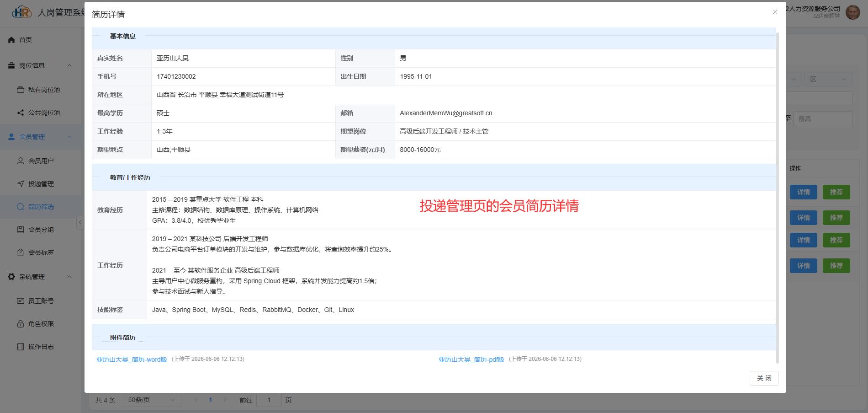Click the 公共岗位池 share icon
Screen dimensions: 868x413
pyautogui.click(x=21, y=113)
